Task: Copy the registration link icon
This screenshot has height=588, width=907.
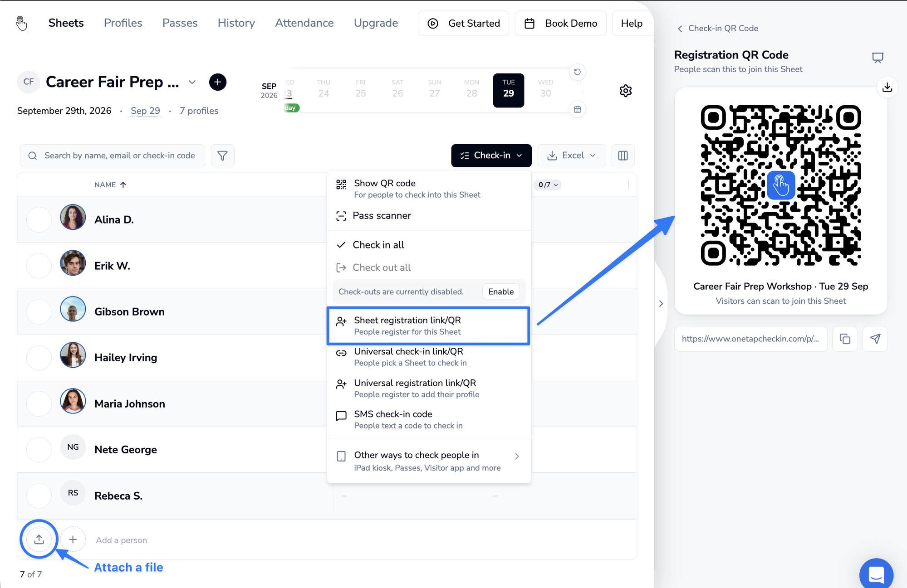Action: tap(845, 339)
